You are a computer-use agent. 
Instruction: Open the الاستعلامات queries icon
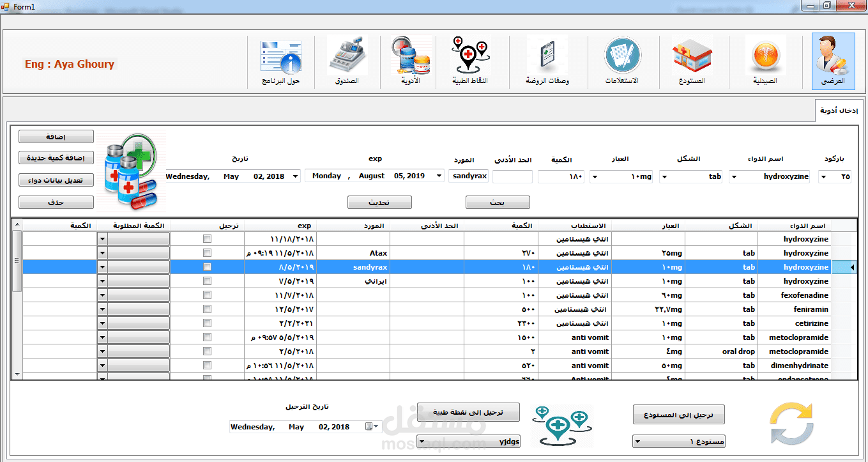point(621,61)
